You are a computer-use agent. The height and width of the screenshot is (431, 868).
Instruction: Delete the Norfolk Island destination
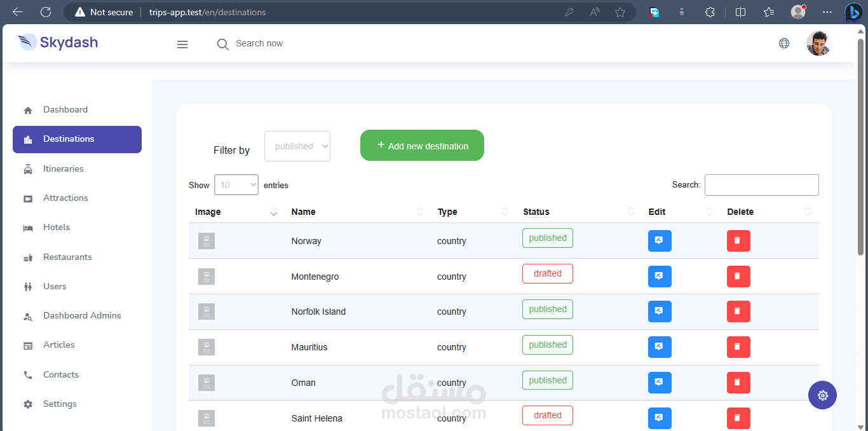click(x=738, y=311)
